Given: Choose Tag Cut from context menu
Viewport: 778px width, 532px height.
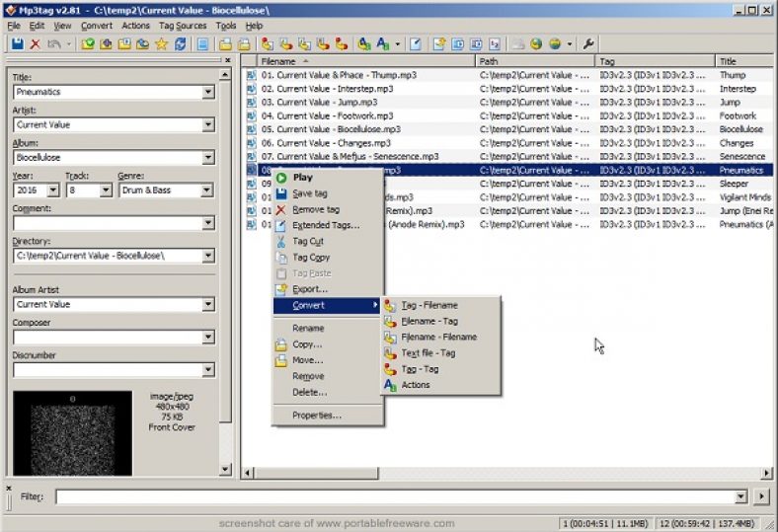Looking at the screenshot, I should (307, 241).
